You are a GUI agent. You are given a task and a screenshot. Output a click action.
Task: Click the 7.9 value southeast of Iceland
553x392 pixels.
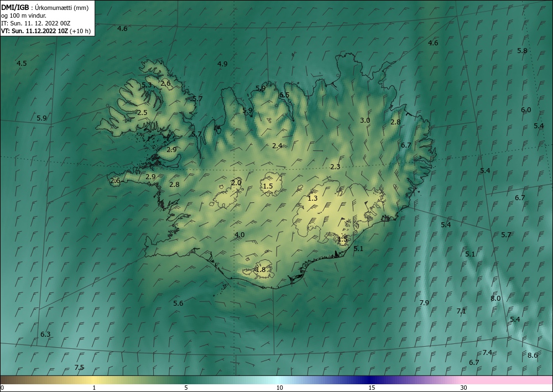(424, 303)
